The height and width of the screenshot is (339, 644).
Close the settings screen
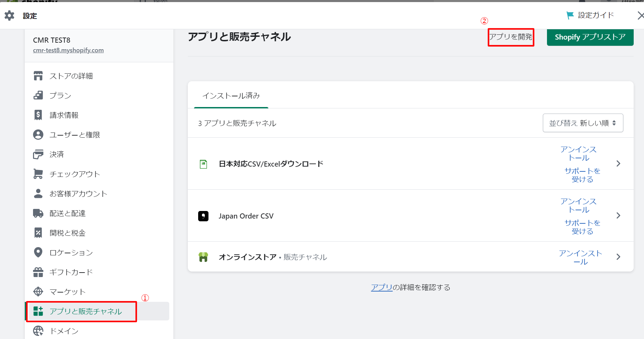(x=640, y=15)
